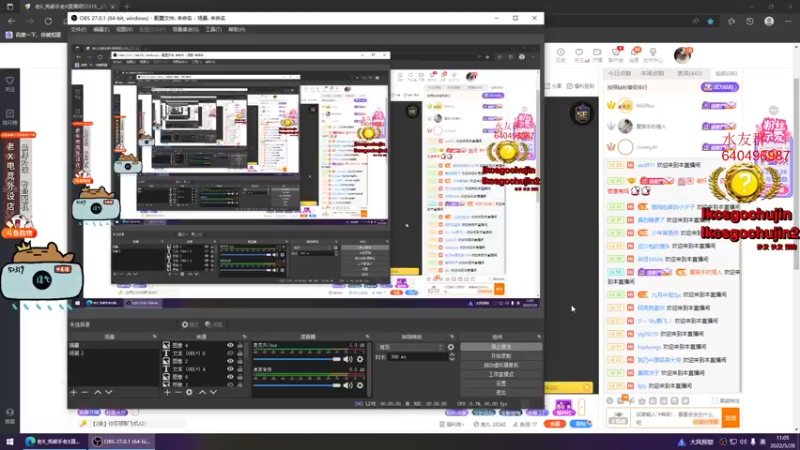Open source Properties button above docks

tap(190, 324)
